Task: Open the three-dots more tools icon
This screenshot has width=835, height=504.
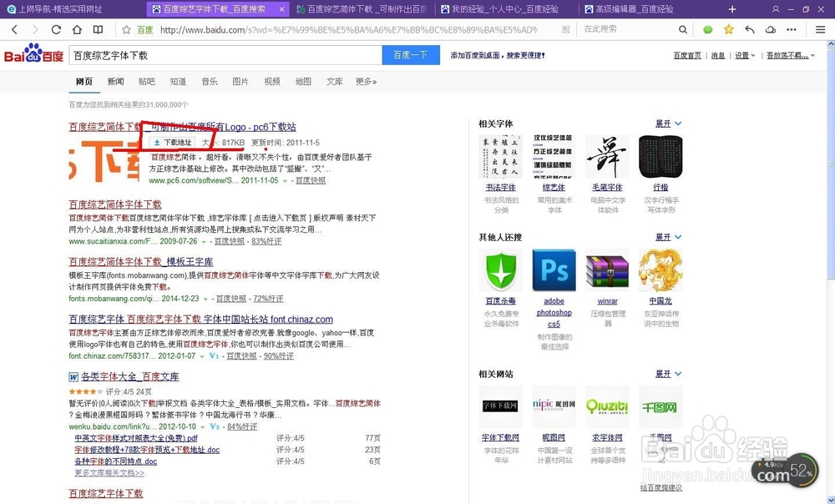Action: [x=792, y=30]
